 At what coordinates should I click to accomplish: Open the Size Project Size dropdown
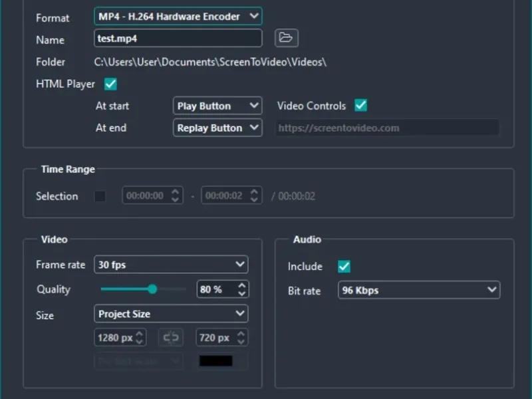click(171, 313)
